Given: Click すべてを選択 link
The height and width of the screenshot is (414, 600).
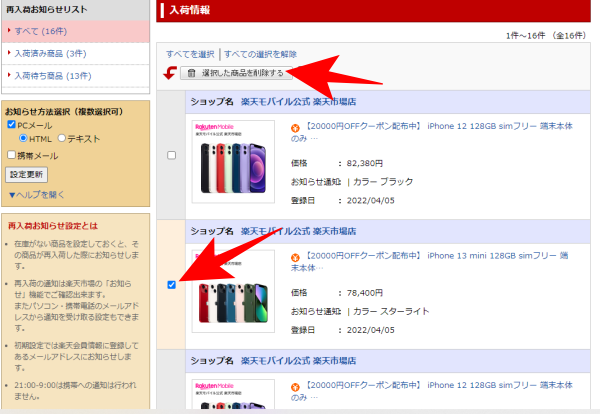Looking at the screenshot, I should tap(190, 54).
